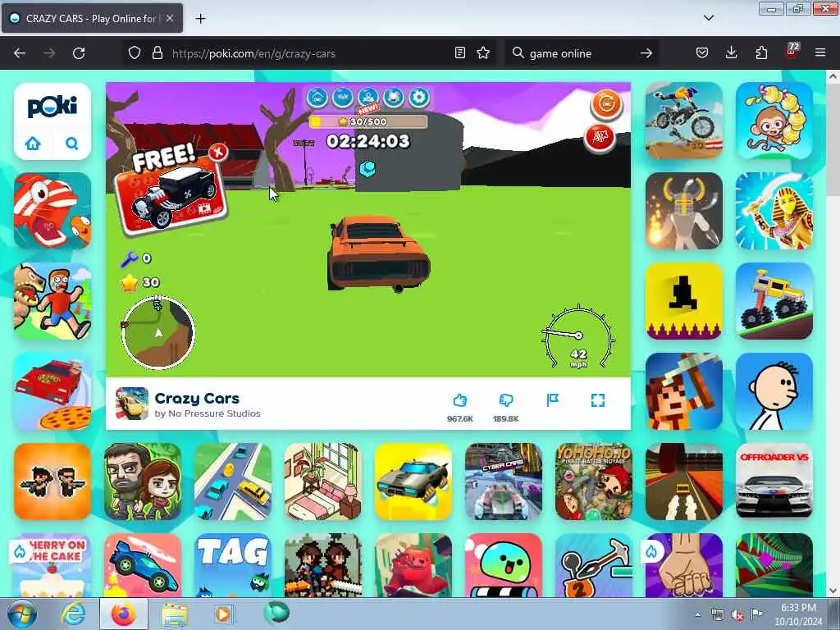Image resolution: width=840 pixels, height=630 pixels.
Task: Open the blue buggy car game thumbnail
Action: pos(143,565)
